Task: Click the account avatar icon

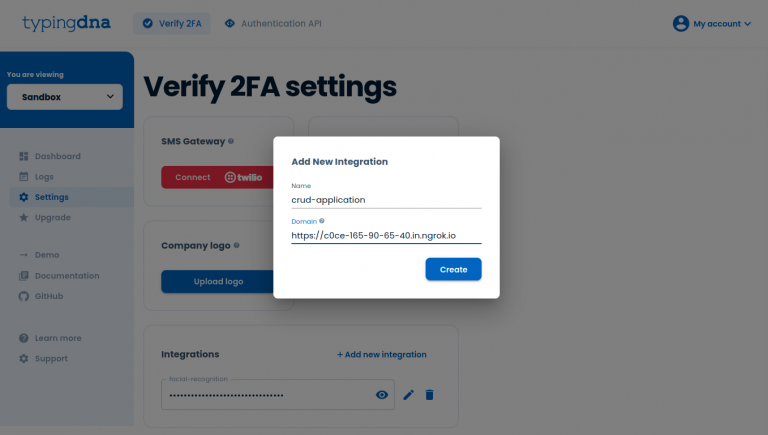Action: click(x=681, y=24)
